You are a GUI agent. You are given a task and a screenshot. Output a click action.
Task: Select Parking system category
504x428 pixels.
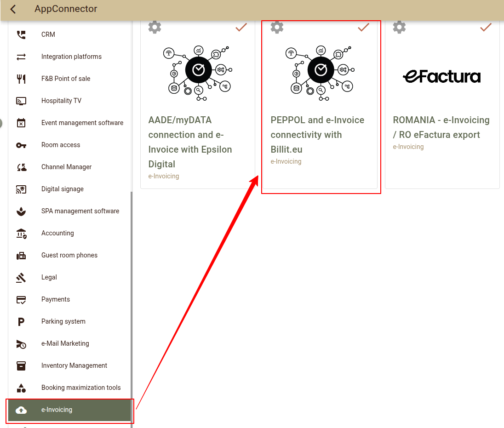69,322
